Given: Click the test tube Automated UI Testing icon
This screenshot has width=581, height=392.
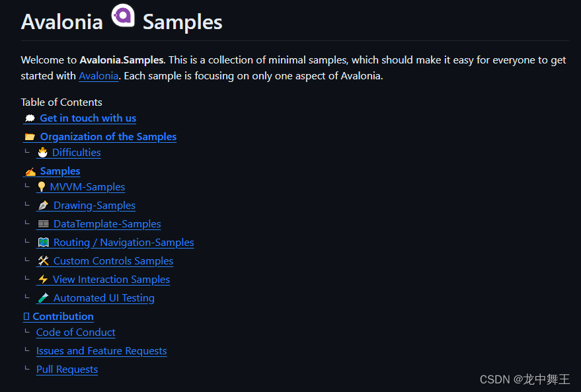Looking at the screenshot, I should [x=44, y=298].
